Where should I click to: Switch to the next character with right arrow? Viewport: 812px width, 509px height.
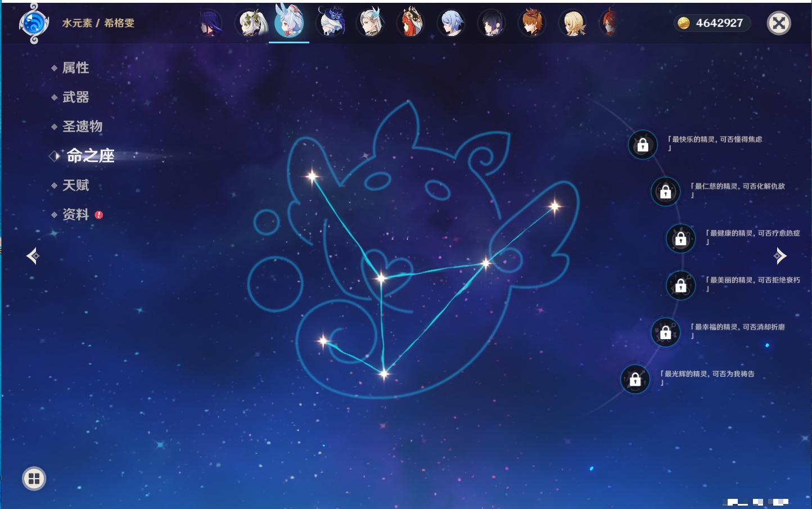tap(780, 256)
